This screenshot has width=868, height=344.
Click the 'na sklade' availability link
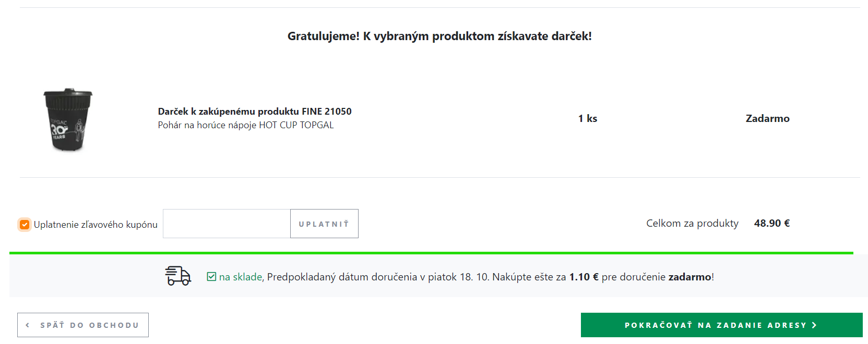pyautogui.click(x=239, y=276)
